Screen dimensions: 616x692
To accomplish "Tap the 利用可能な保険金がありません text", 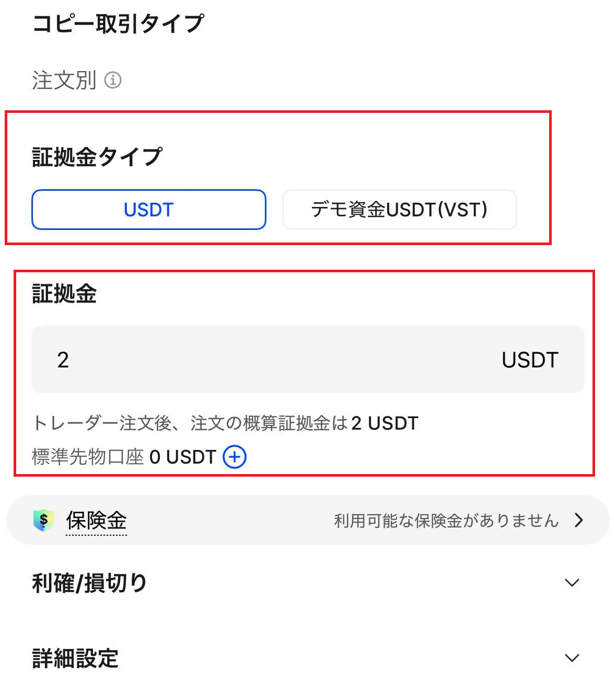I will tap(446, 521).
